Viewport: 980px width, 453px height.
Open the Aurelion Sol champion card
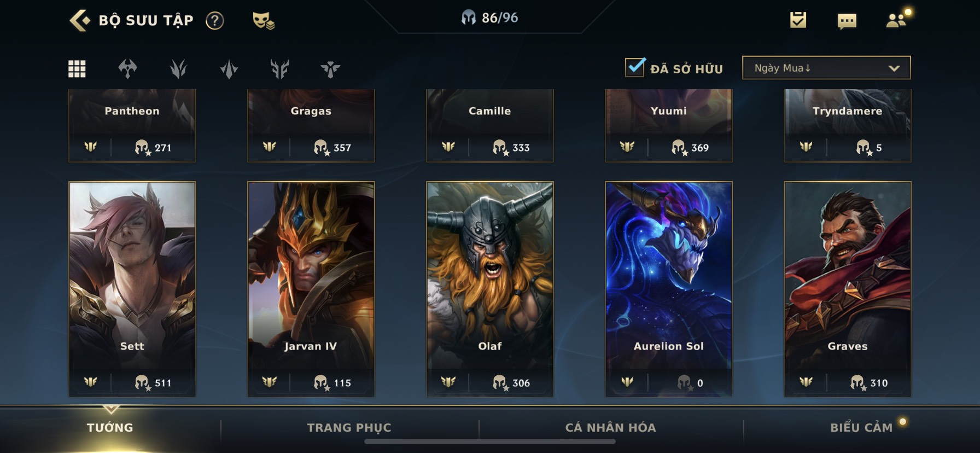[x=668, y=289]
